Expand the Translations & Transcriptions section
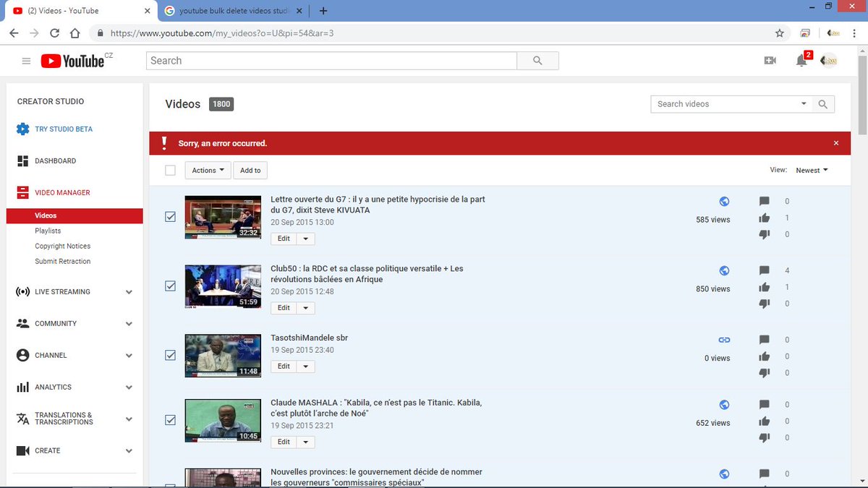Screen dimensions: 868x488 tap(129, 419)
